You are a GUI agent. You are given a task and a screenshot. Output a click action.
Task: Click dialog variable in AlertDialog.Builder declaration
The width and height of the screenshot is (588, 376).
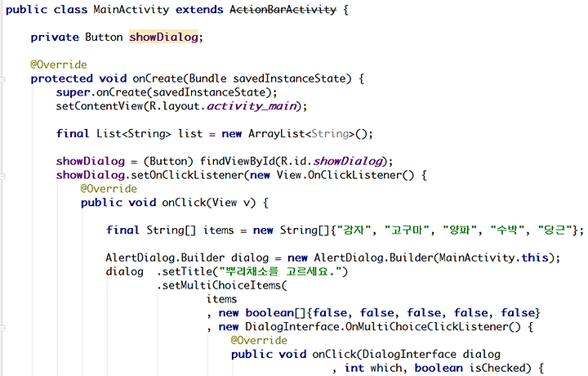[250, 257]
